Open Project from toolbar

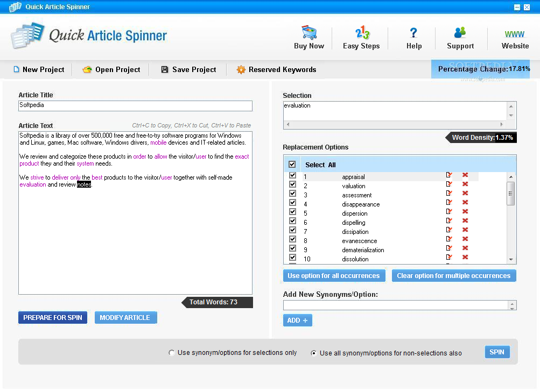pyautogui.click(x=111, y=69)
